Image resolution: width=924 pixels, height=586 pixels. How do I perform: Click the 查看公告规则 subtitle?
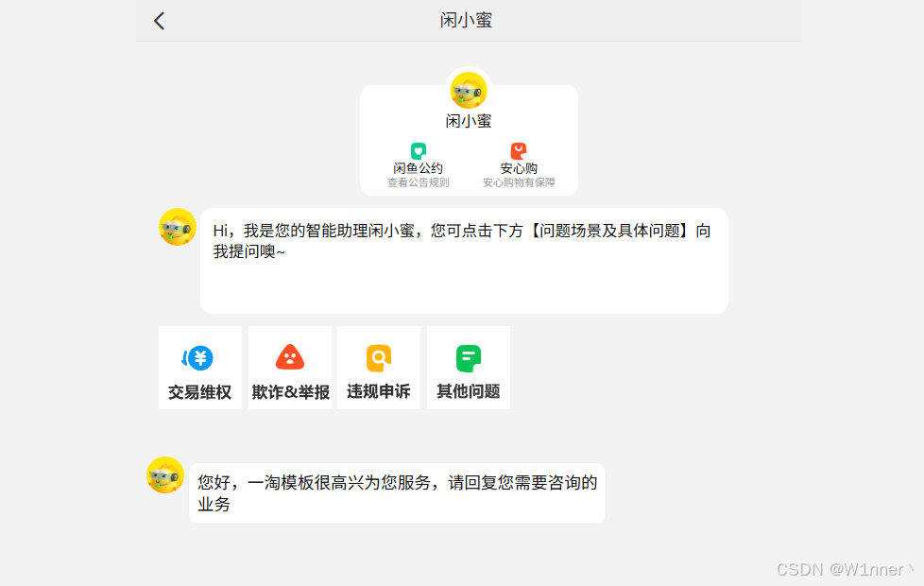(419, 182)
